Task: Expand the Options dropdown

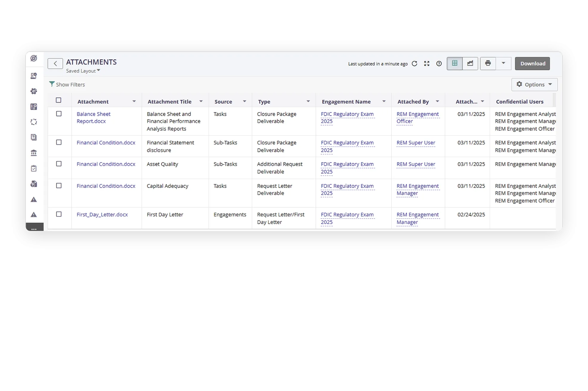Action: pos(534,85)
